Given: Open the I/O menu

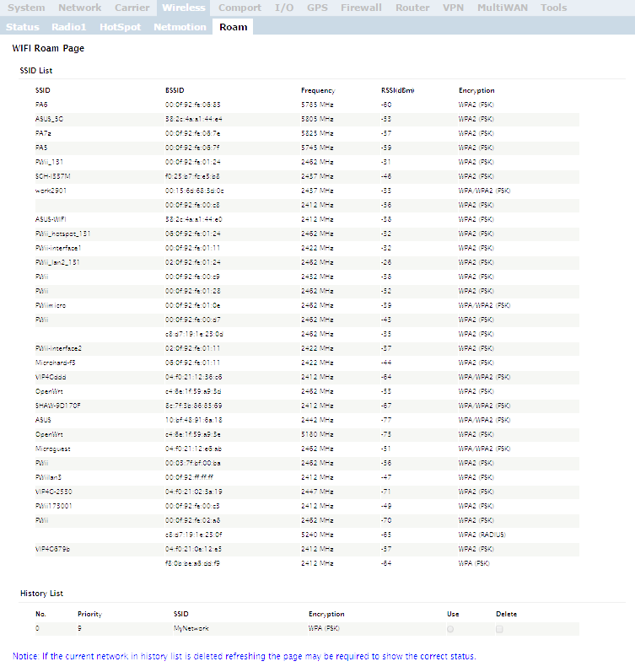Looking at the screenshot, I should coord(284,8).
